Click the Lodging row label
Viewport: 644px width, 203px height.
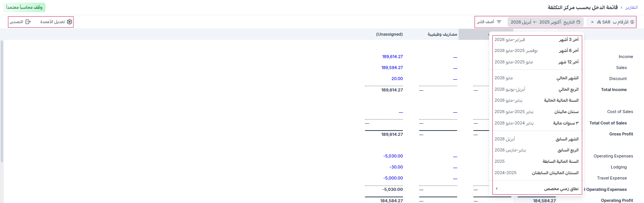(x=619, y=167)
